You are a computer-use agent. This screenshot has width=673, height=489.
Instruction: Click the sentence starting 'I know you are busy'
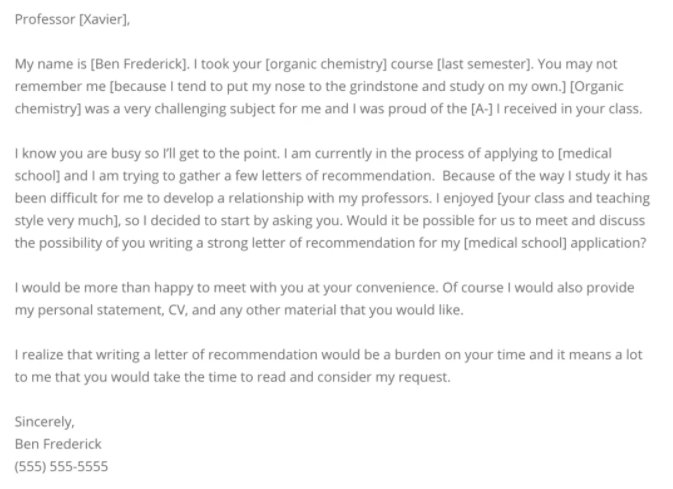[147, 154]
